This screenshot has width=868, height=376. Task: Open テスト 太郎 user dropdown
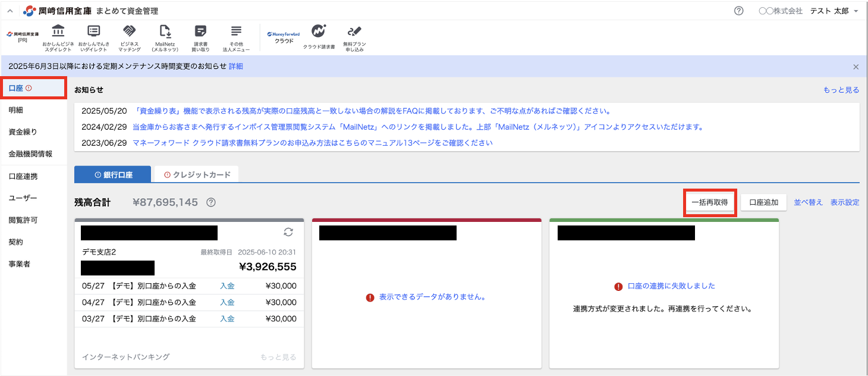pyautogui.click(x=834, y=11)
